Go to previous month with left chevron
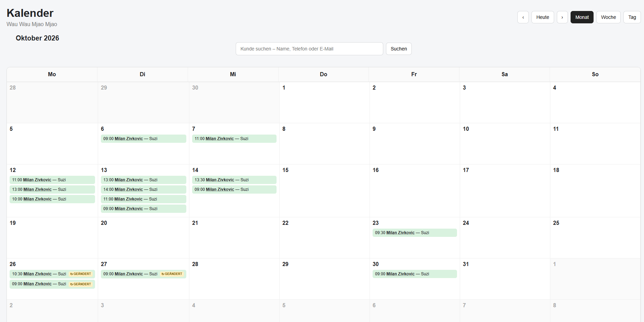This screenshot has height=322, width=644. pos(523,17)
